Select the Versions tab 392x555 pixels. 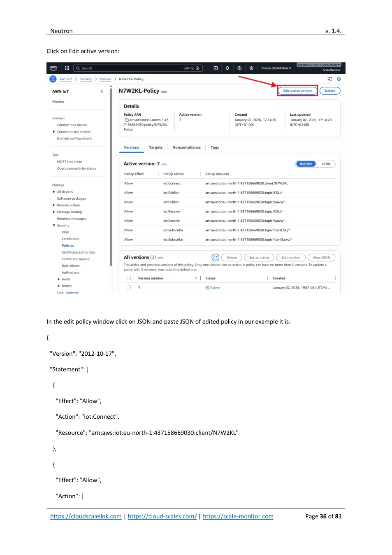132,147
